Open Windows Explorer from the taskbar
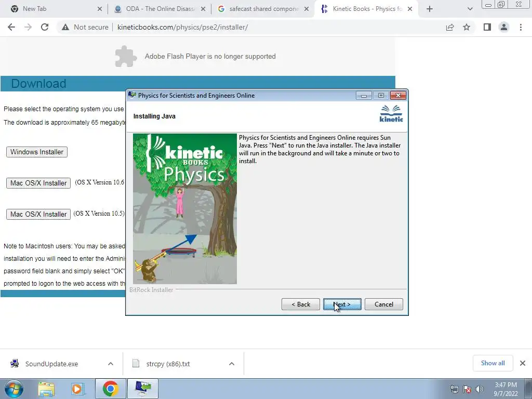 pyautogui.click(x=46, y=389)
